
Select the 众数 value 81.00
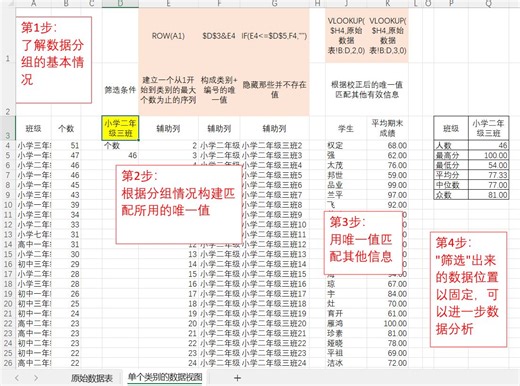(488, 195)
